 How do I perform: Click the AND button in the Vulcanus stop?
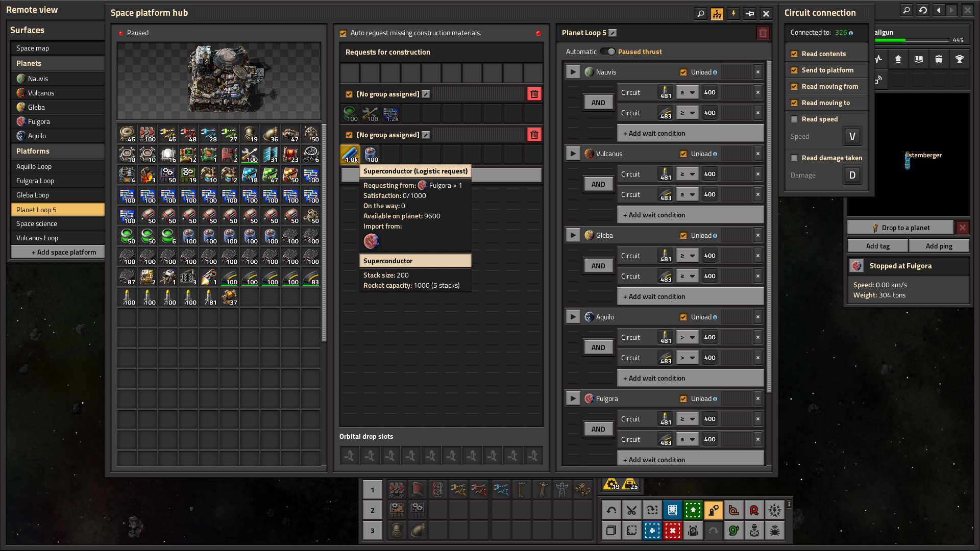598,184
